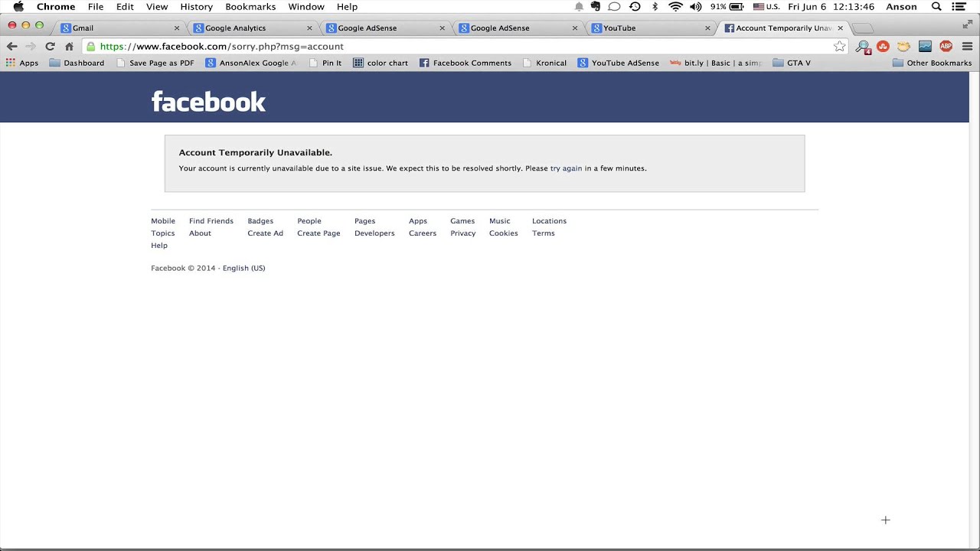Bookmark this page with the star icon
Viewport: 980px width, 551px height.
[840, 46]
